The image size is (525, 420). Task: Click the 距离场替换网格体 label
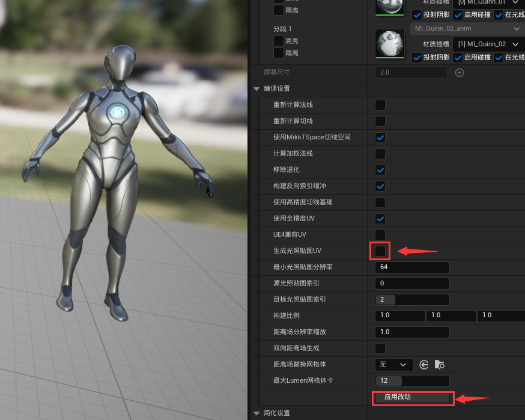(x=300, y=364)
